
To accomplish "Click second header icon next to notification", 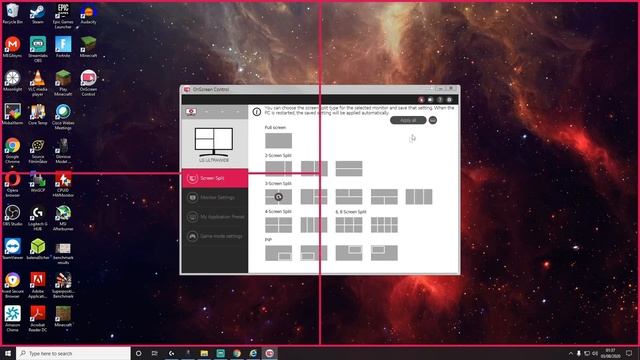I will (x=431, y=100).
